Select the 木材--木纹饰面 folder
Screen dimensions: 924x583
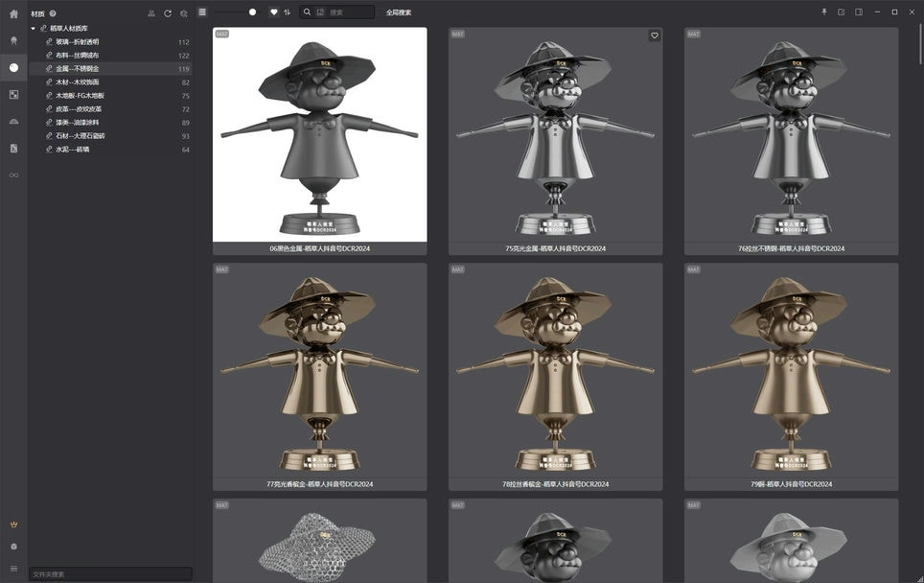77,82
